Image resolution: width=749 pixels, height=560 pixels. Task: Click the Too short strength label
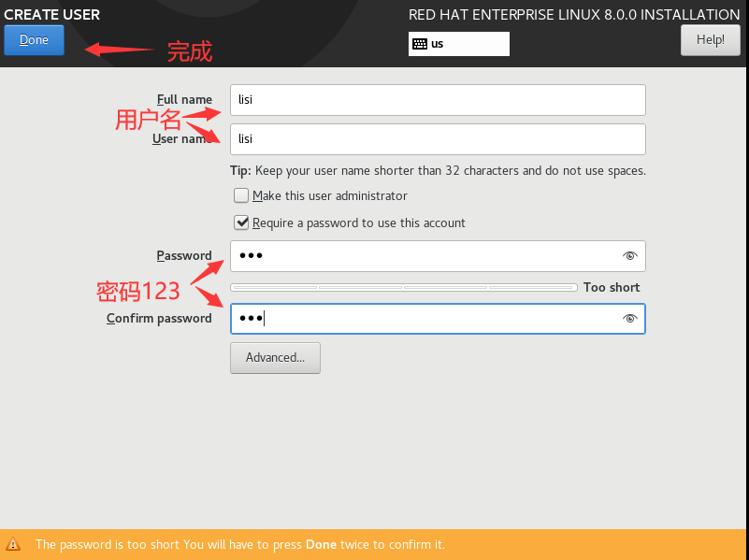612,287
